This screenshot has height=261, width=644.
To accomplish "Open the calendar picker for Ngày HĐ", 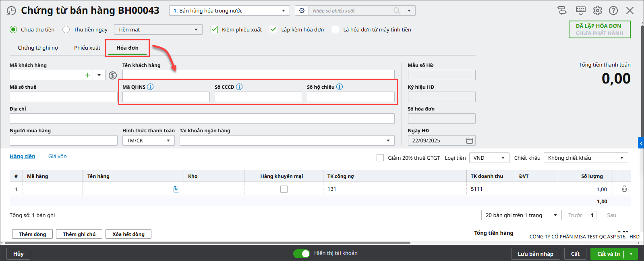I will [469, 140].
